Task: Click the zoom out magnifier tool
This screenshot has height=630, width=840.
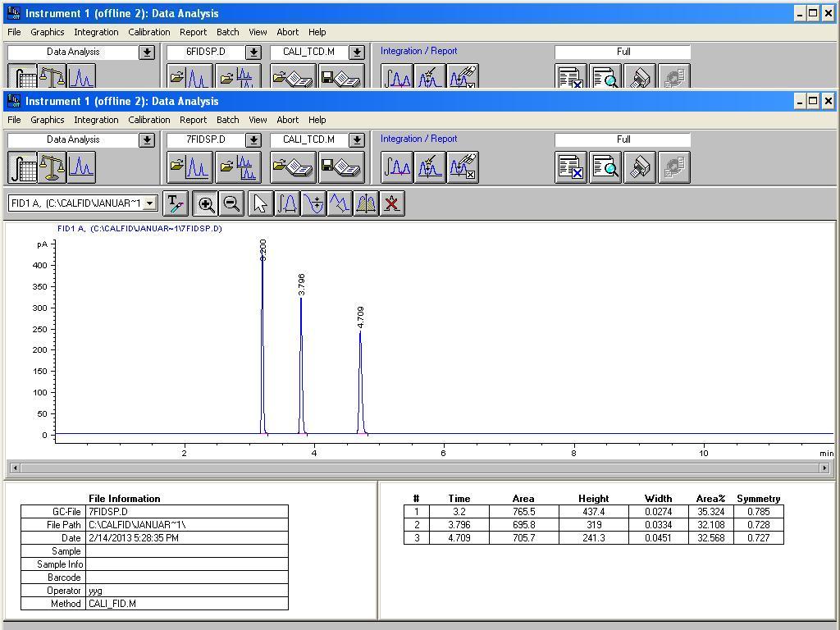Action: pos(232,204)
